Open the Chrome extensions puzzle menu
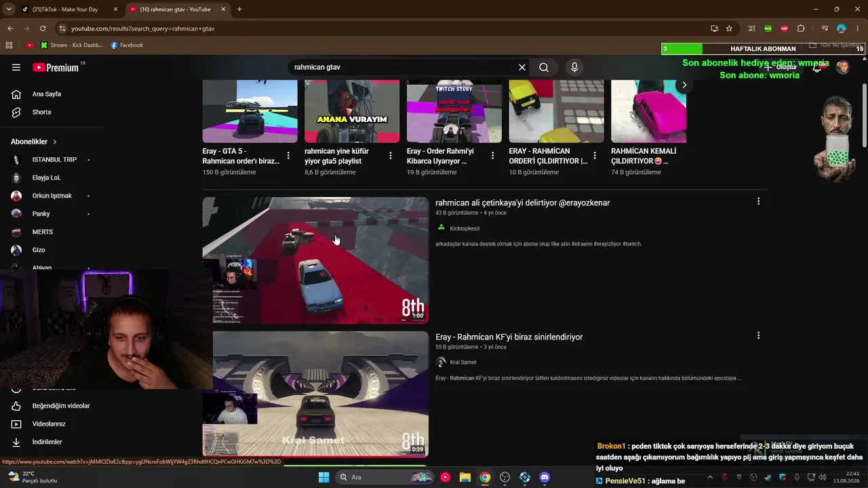Image resolution: width=868 pixels, height=488 pixels. [801, 28]
